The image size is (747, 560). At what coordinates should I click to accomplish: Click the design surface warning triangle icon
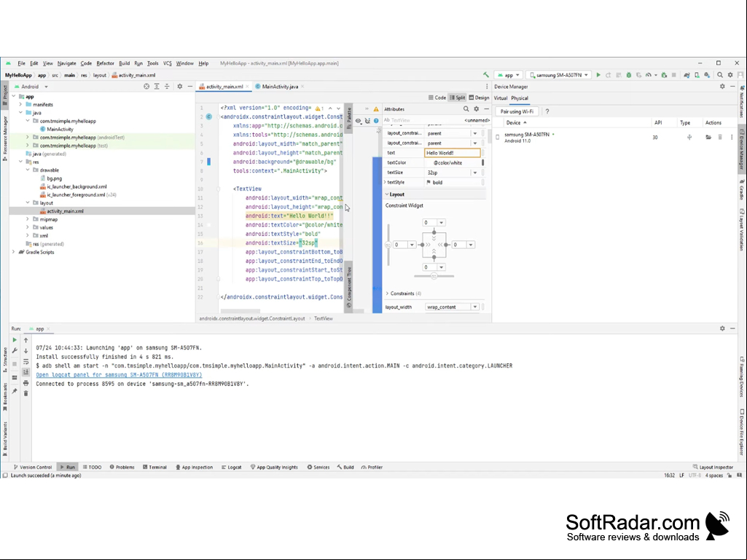coord(376,109)
